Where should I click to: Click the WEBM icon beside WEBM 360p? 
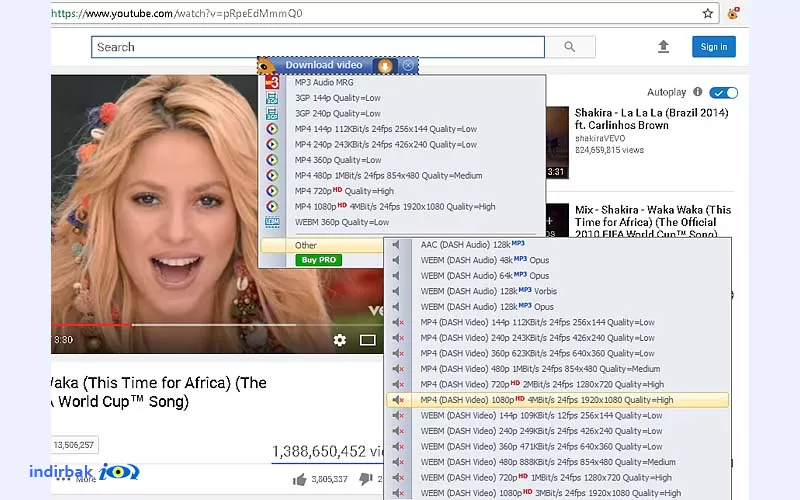272,222
